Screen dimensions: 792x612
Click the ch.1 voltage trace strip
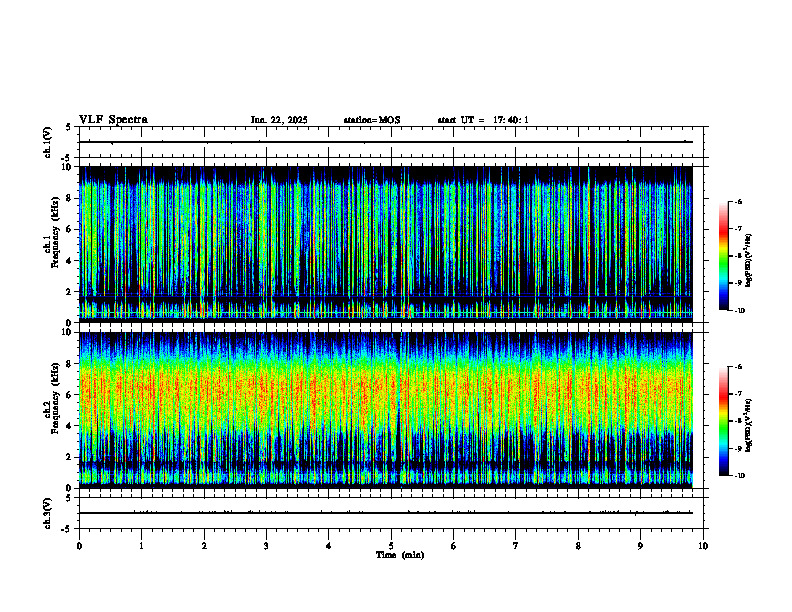[x=391, y=142]
